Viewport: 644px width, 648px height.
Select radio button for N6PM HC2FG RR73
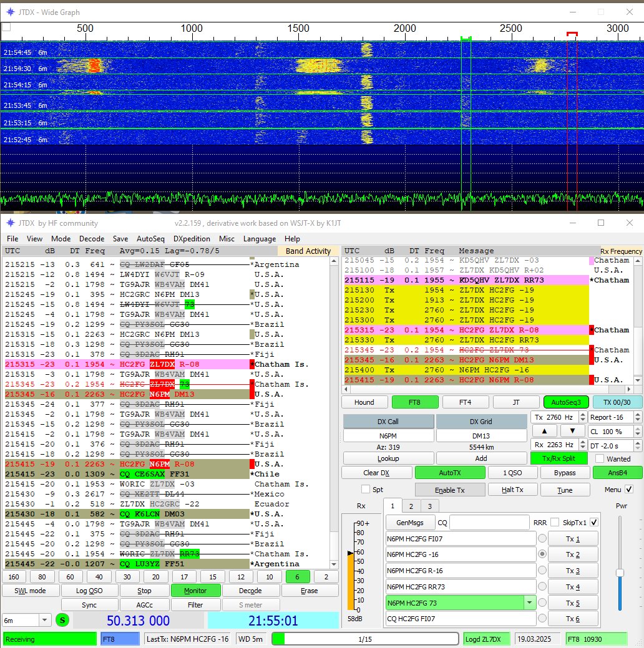[x=542, y=587]
